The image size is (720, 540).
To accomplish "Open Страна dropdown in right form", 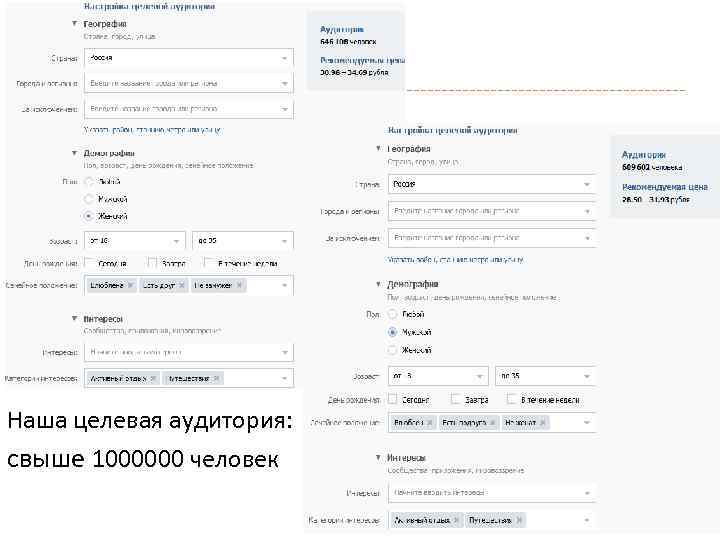I will pos(492,184).
